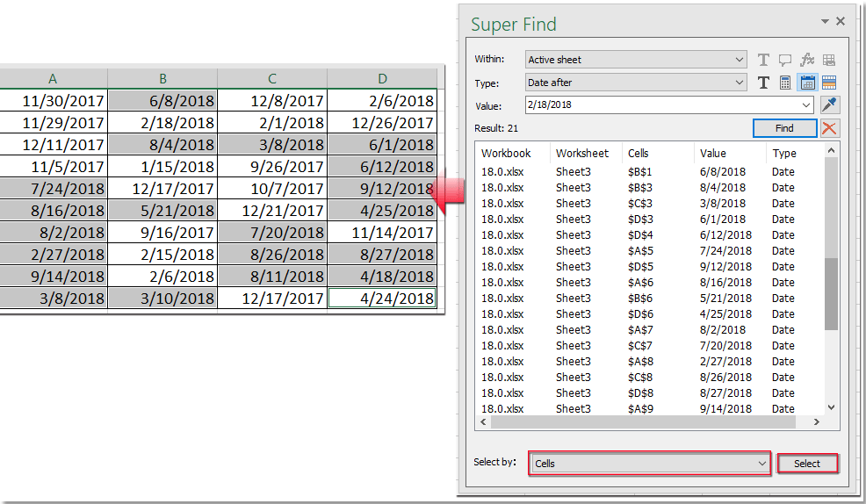Click the cell containing 12/26/2017

(382, 123)
